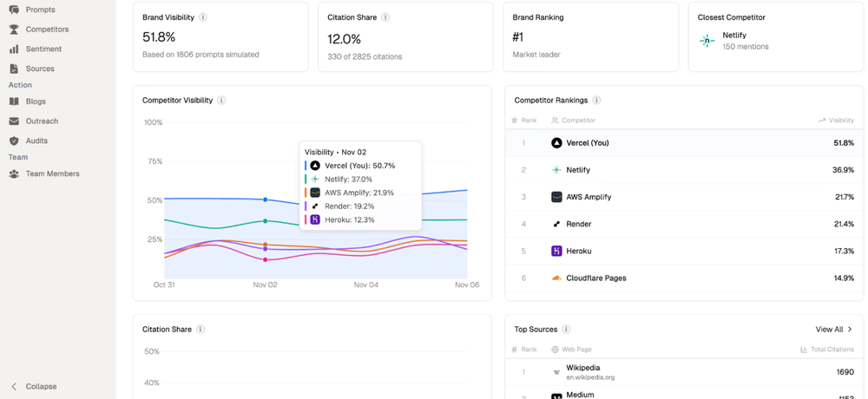Open the Prompts page
Viewport: 868px width, 399px height.
(x=40, y=10)
